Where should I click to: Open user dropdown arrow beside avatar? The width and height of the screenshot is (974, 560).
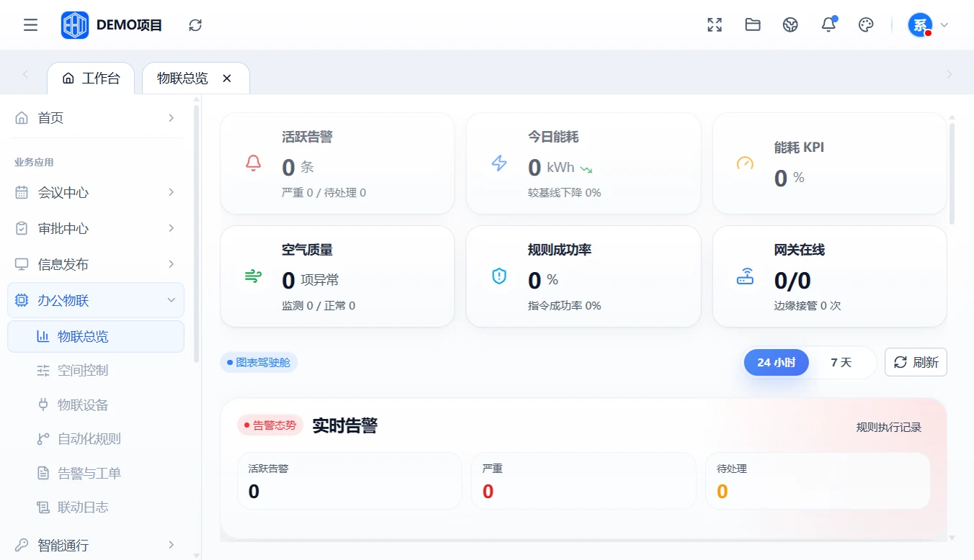pyautogui.click(x=944, y=25)
